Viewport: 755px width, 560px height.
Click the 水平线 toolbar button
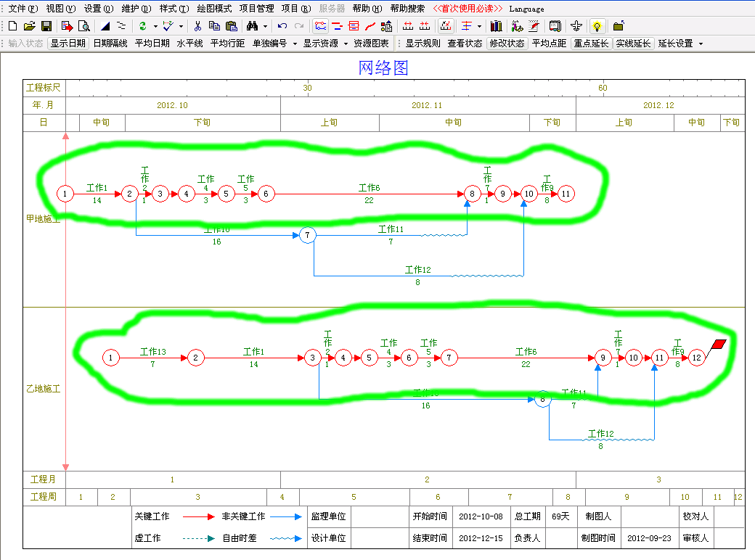189,44
